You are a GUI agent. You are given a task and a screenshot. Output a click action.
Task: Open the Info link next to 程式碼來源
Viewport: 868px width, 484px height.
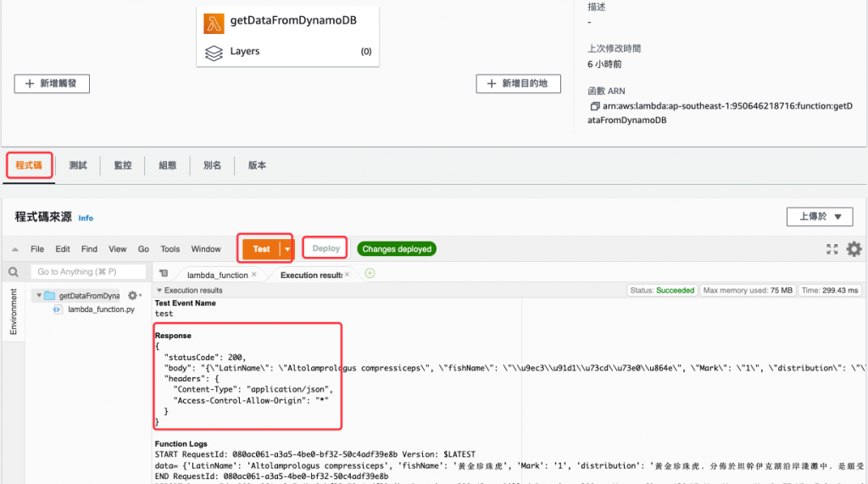click(86, 218)
